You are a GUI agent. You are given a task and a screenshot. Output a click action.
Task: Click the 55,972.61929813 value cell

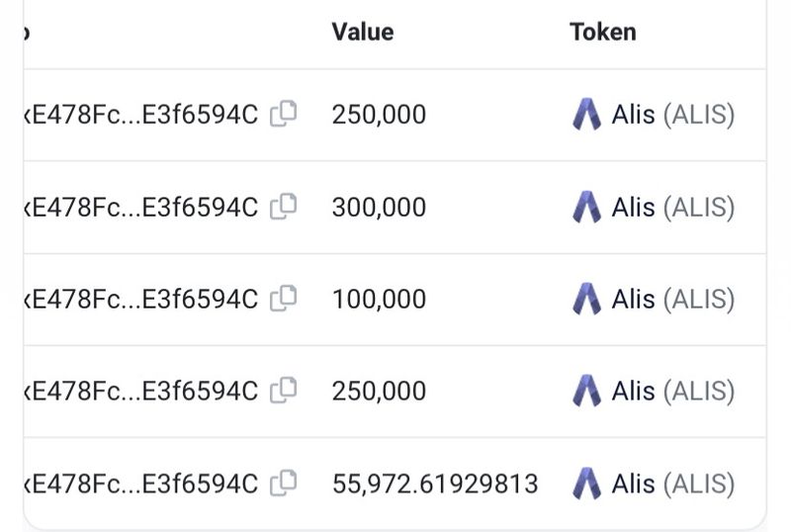[435, 484]
